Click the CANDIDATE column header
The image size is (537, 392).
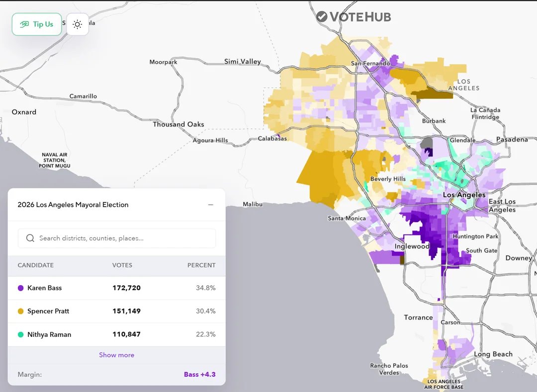tap(36, 265)
